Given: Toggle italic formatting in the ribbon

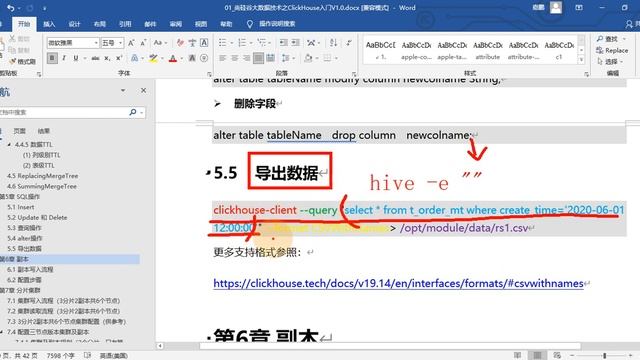Looking at the screenshot, I should pos(64,58).
